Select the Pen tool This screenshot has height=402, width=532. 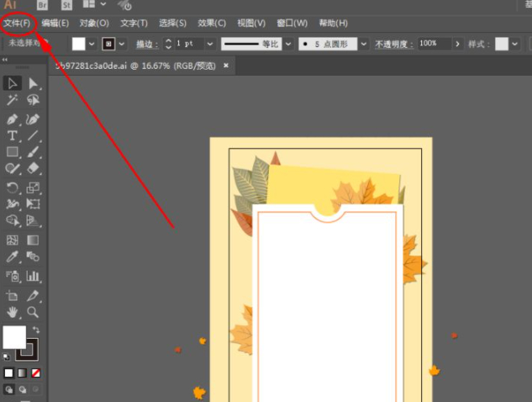coord(13,119)
